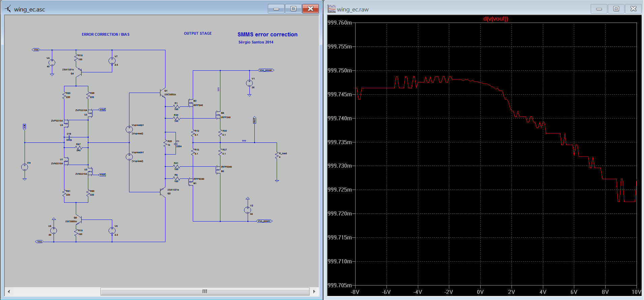Click the Vin voltage source symbol
The image size is (644, 300).
(x=25, y=167)
